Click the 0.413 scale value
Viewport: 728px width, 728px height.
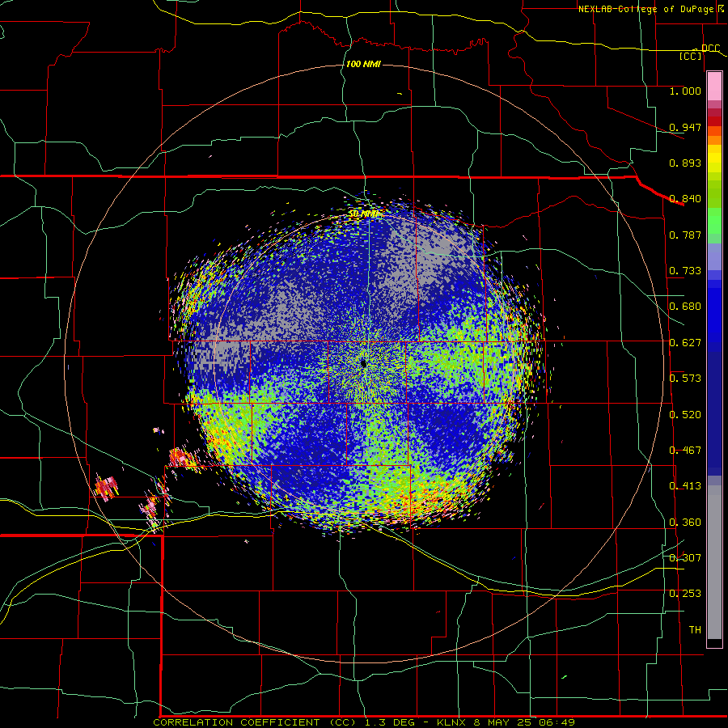click(x=685, y=486)
